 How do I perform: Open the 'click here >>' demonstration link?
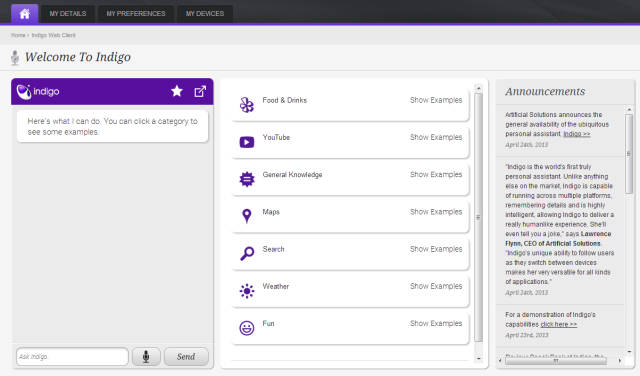pos(559,325)
